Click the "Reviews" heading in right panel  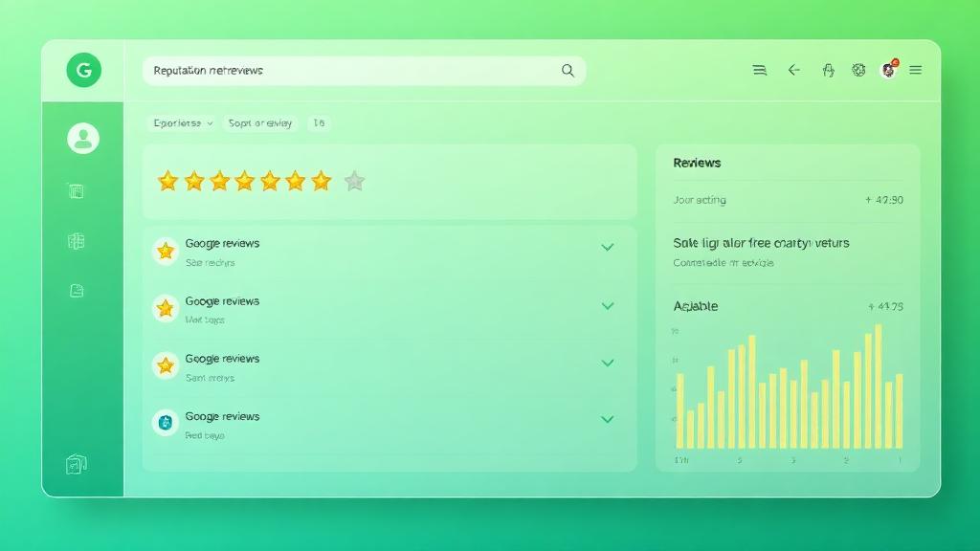coord(697,163)
